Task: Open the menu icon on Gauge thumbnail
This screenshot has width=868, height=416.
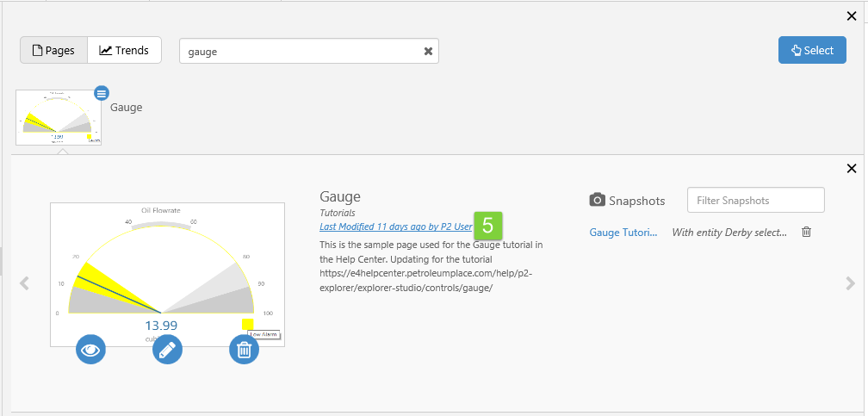Action: [x=102, y=93]
